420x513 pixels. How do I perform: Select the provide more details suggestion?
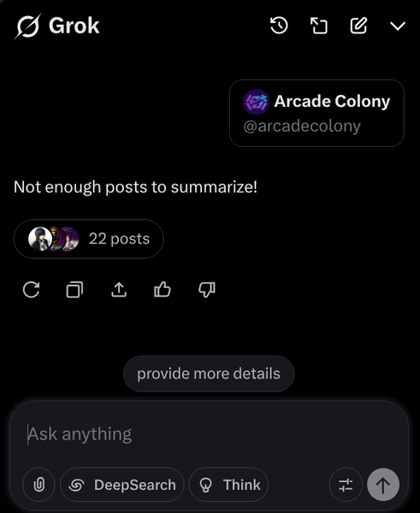click(209, 374)
